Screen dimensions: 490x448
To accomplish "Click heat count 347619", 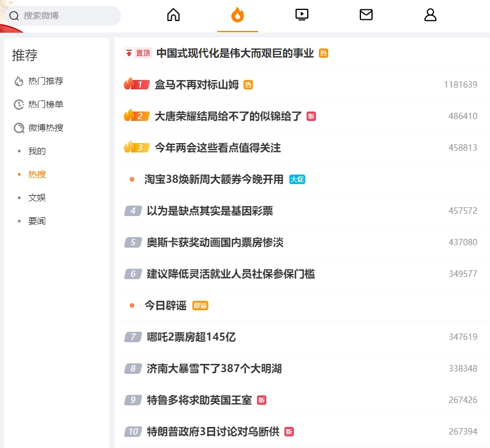I will point(463,337).
